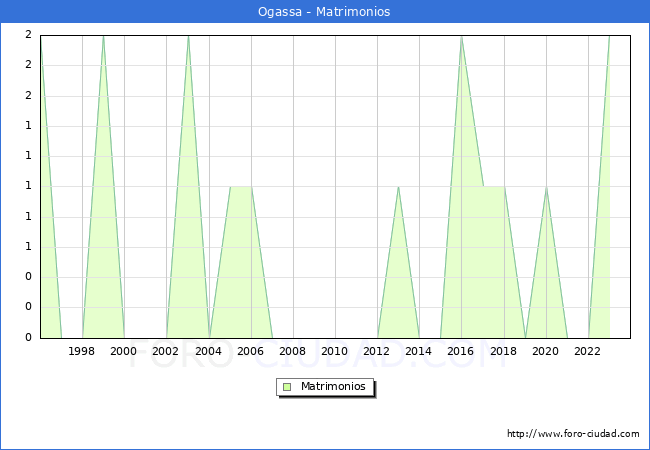Click the 2000 x-axis label

[x=124, y=351]
